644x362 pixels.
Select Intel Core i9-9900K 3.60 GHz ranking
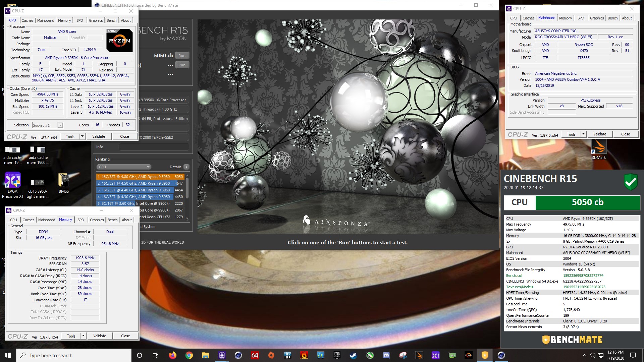(140, 203)
